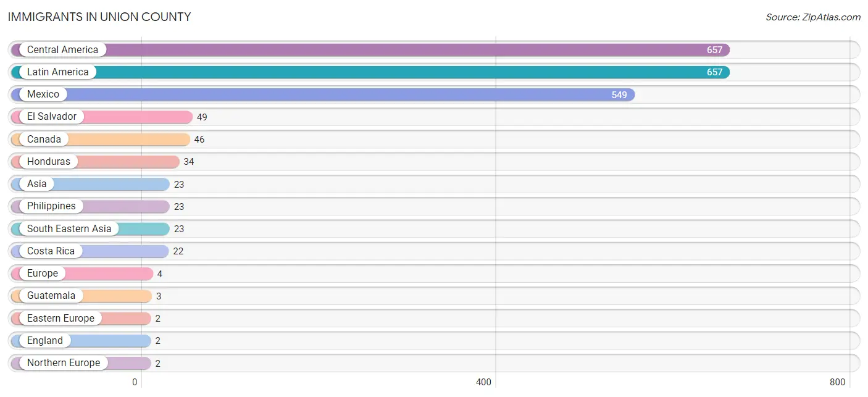868x397 pixels.
Task: Select the England label
Action: click(x=45, y=341)
